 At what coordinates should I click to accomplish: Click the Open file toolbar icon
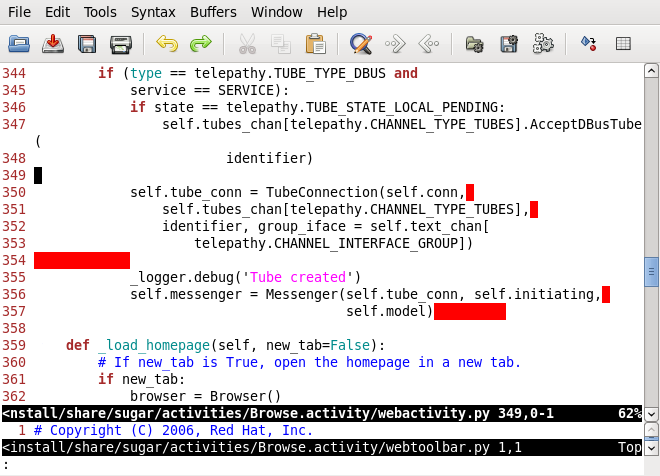19,44
